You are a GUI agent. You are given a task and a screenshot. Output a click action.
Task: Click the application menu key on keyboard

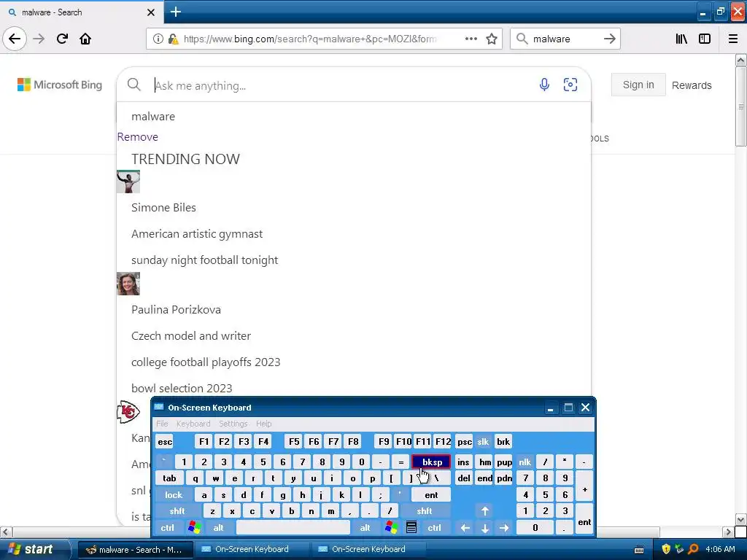click(x=411, y=528)
